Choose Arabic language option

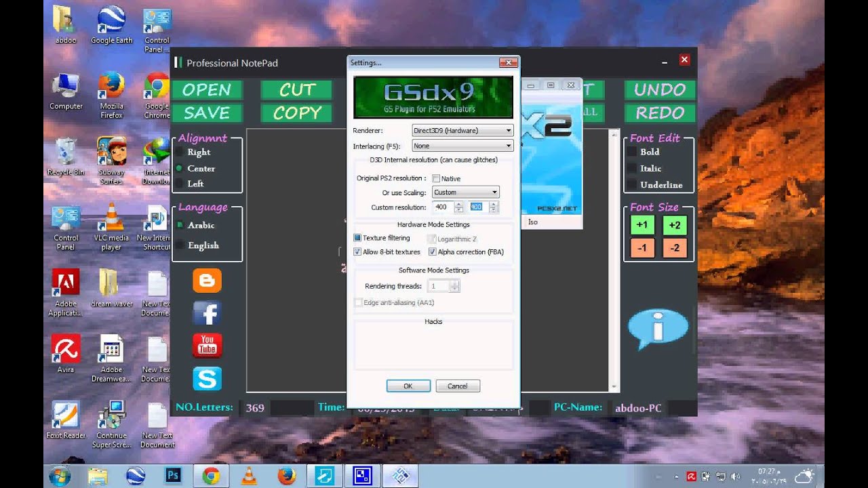pyautogui.click(x=180, y=225)
